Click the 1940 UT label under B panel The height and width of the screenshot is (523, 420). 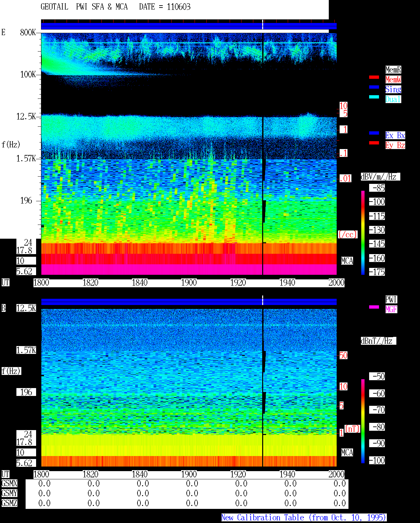287,474
